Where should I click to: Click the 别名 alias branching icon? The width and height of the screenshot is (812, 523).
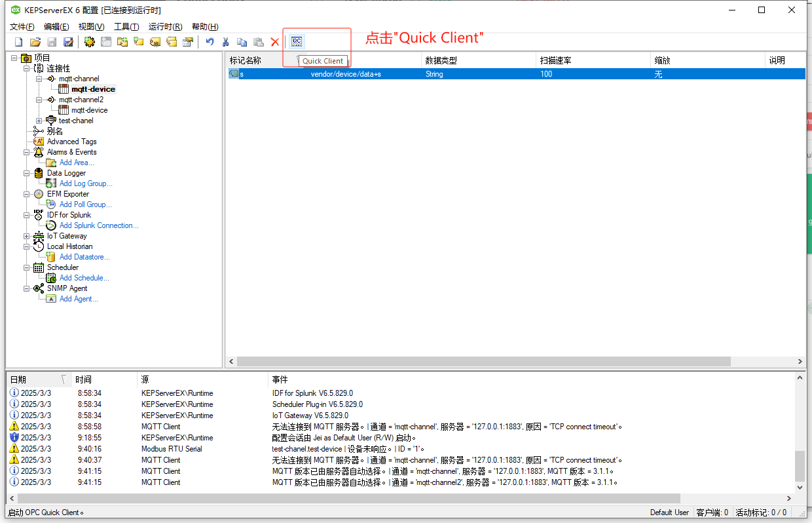tap(39, 131)
